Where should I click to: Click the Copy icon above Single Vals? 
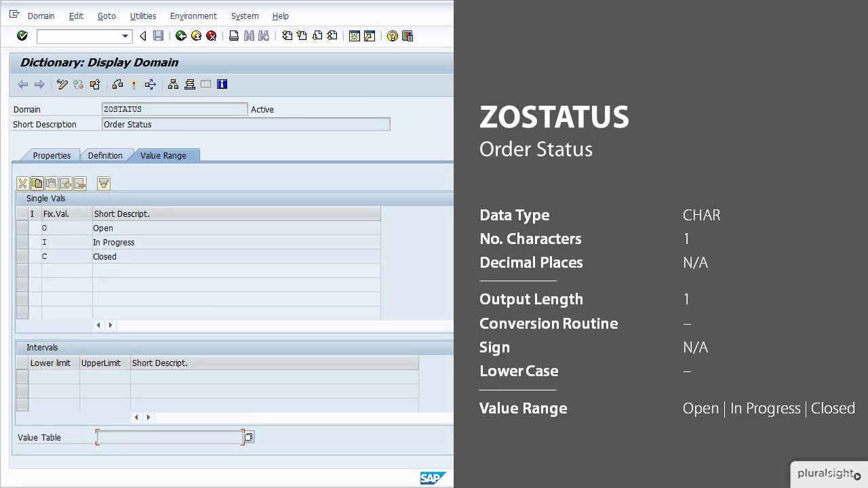(37, 183)
